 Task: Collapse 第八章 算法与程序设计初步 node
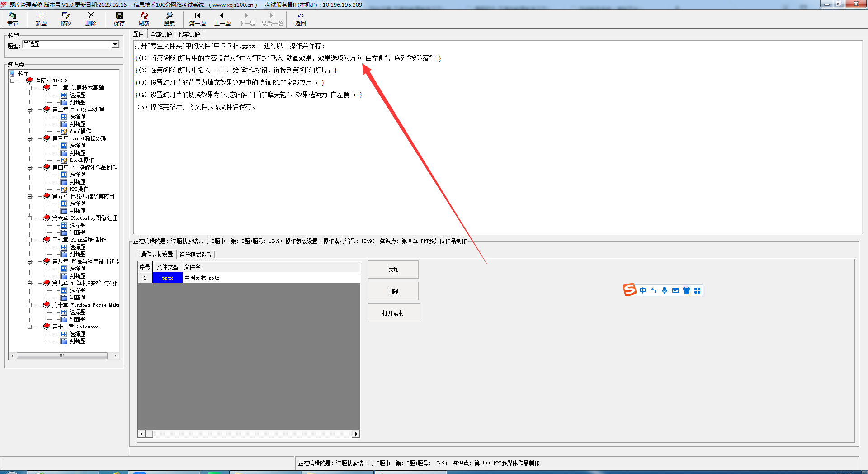pos(29,261)
